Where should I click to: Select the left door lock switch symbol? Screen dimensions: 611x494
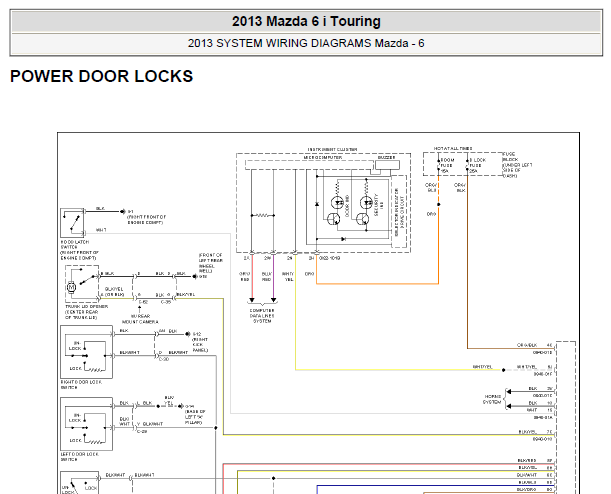point(87,424)
